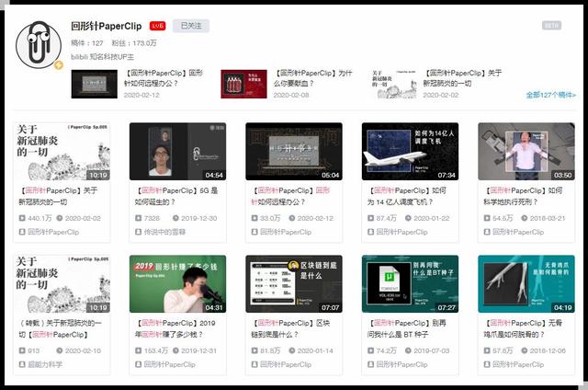
Task: Click clock icon beside 2020-01-14
Action: [292, 350]
